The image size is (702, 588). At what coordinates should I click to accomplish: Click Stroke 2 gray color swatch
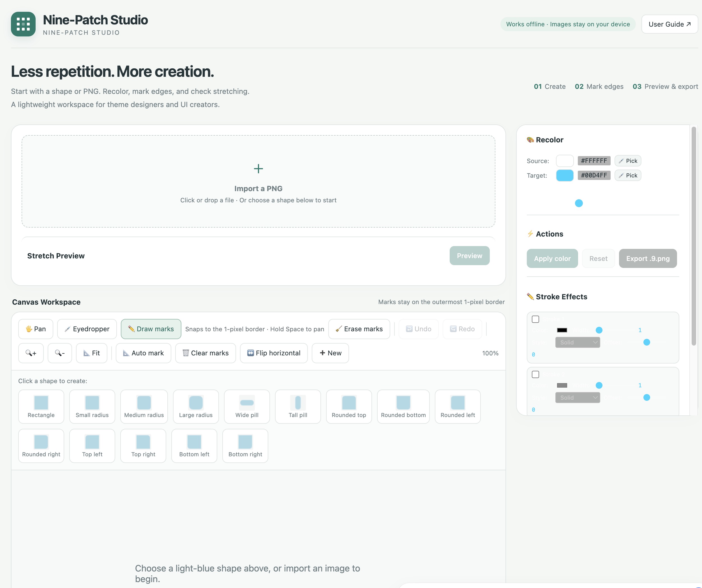click(x=562, y=385)
